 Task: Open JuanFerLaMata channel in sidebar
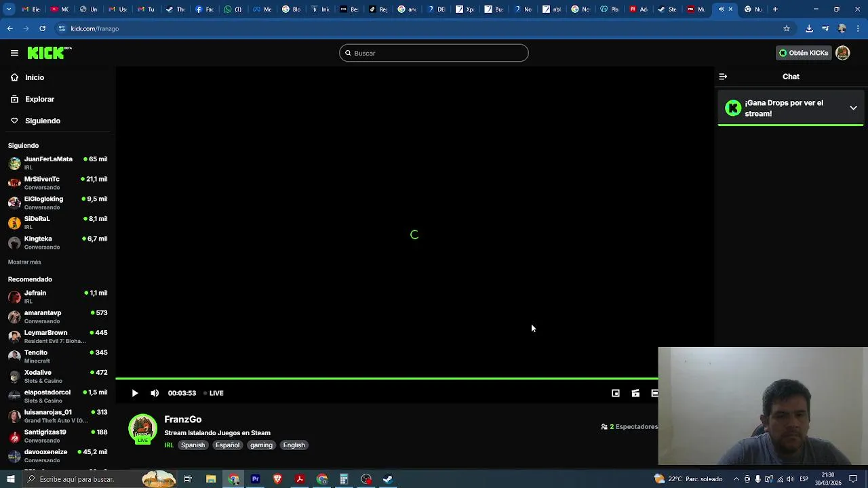click(57, 163)
